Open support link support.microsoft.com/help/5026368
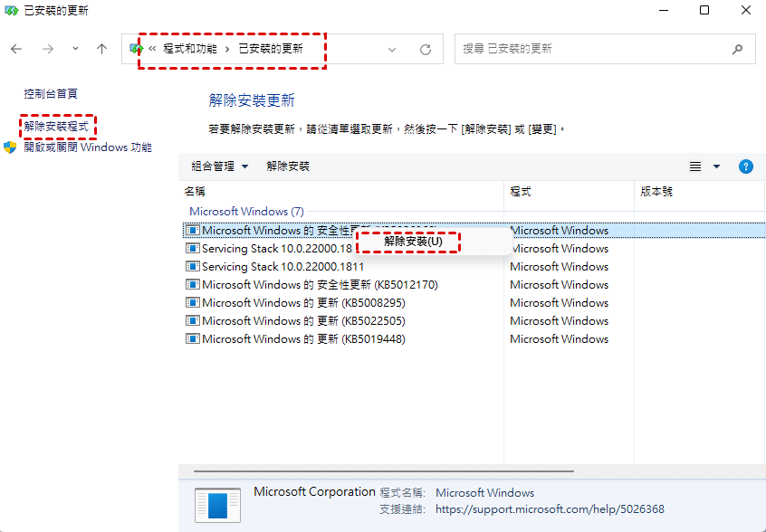766x532 pixels. tap(550, 509)
